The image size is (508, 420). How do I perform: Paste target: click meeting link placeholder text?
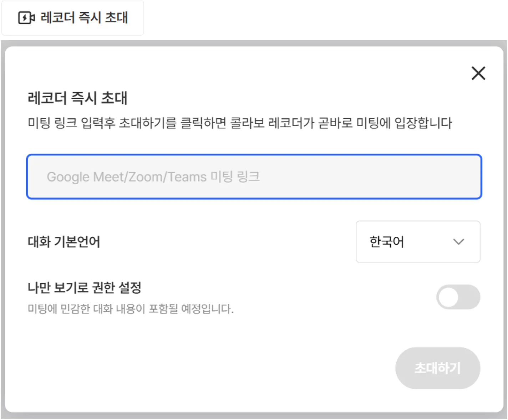[x=153, y=177]
